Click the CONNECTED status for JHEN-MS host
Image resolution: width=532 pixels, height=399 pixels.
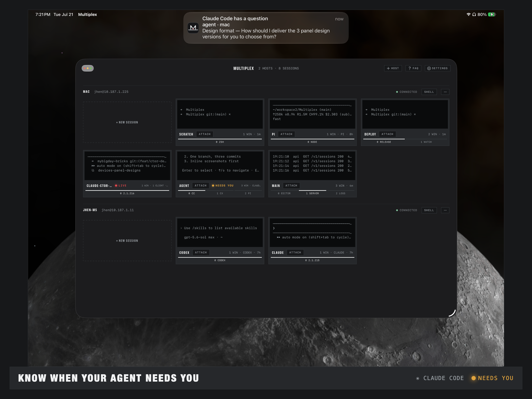click(x=407, y=210)
